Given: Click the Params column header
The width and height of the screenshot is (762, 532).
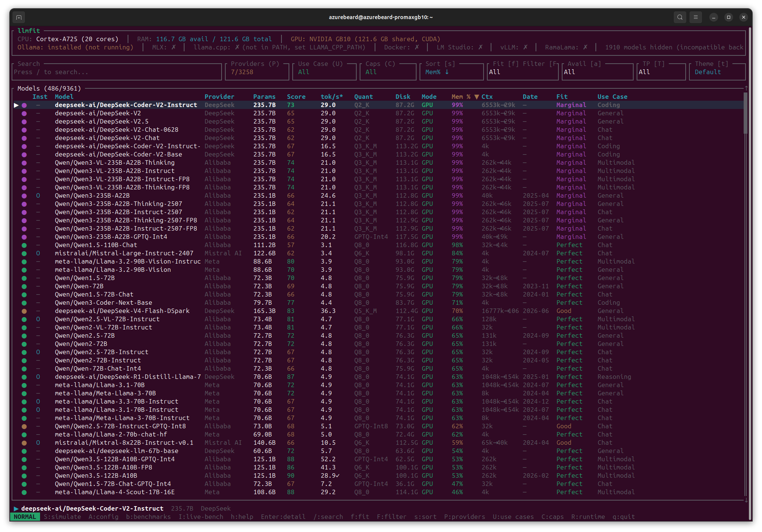Looking at the screenshot, I should 264,97.
